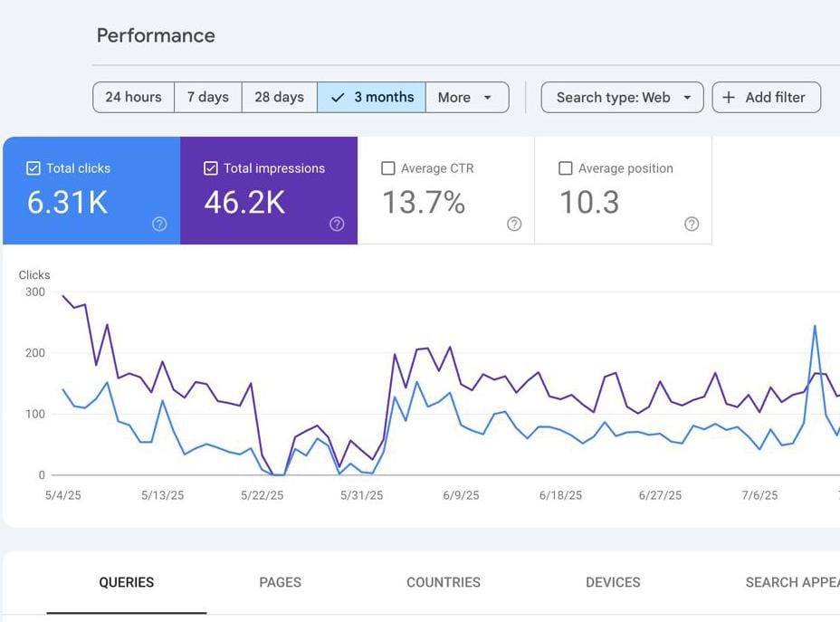840x622 pixels.
Task: Expand the More date range dropdown
Action: [466, 98]
